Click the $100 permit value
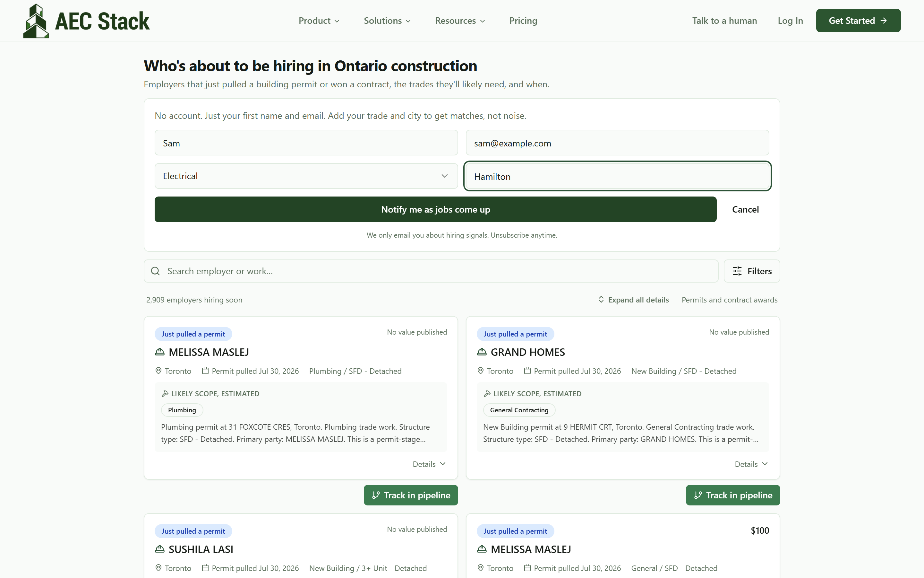Screen dimensions: 924x578 click(760, 530)
